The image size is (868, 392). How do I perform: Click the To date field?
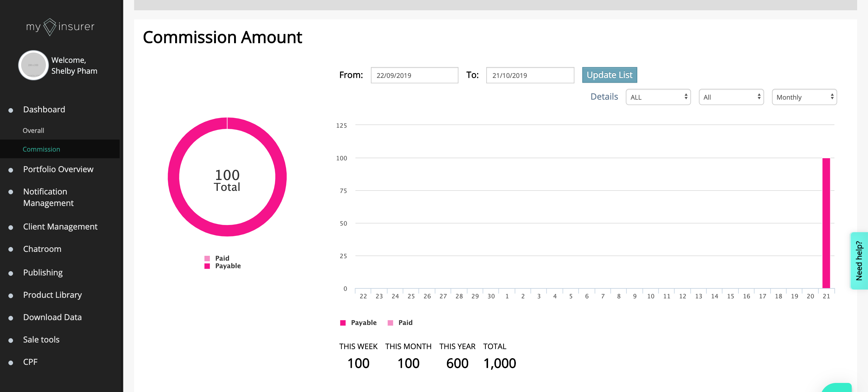tap(530, 75)
